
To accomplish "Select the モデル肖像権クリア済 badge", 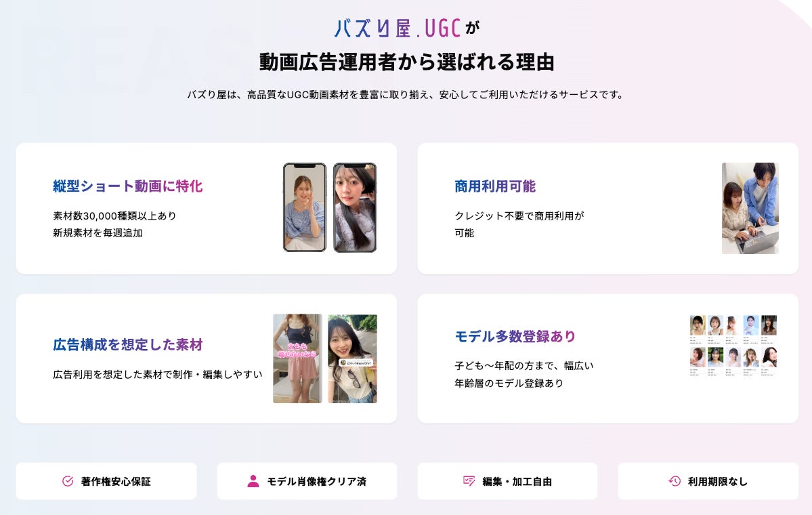I will click(x=307, y=481).
